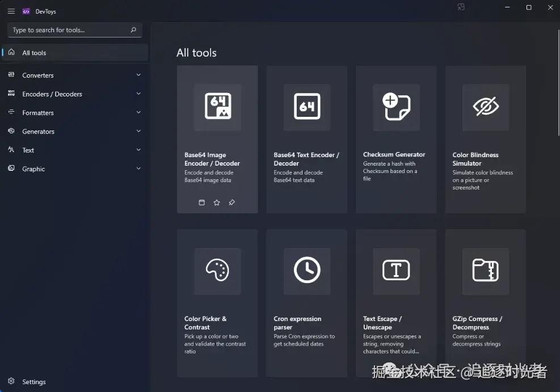Click the DevToys app logo icon
The image size is (560, 392).
tap(26, 11)
